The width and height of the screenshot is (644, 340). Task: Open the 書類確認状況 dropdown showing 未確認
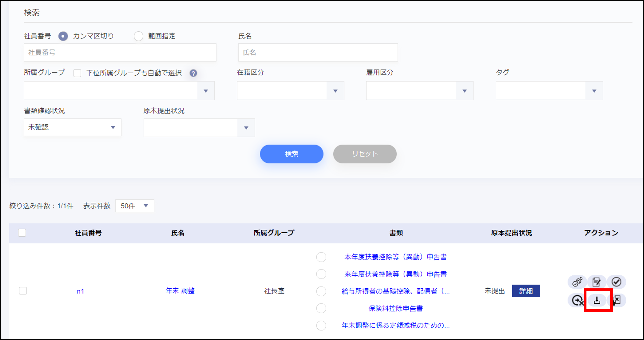point(72,127)
